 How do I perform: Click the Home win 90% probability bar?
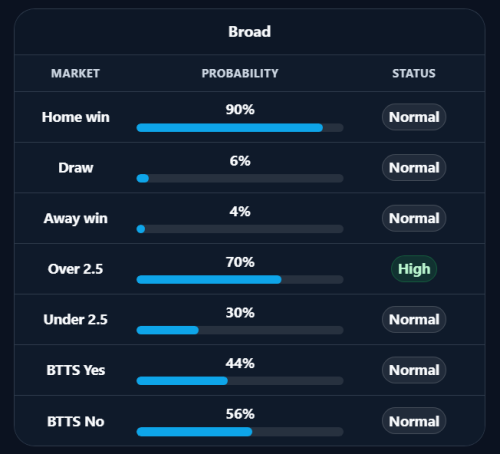(240, 128)
